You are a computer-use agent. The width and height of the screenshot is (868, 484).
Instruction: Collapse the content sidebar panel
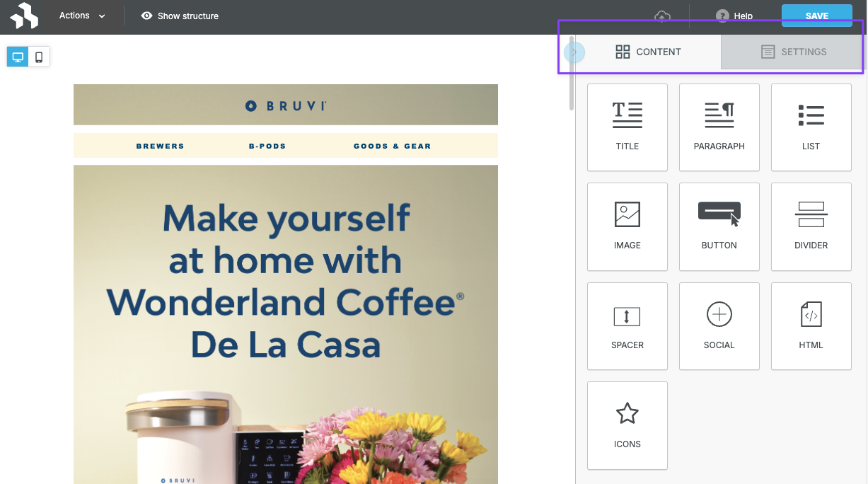[x=574, y=52]
